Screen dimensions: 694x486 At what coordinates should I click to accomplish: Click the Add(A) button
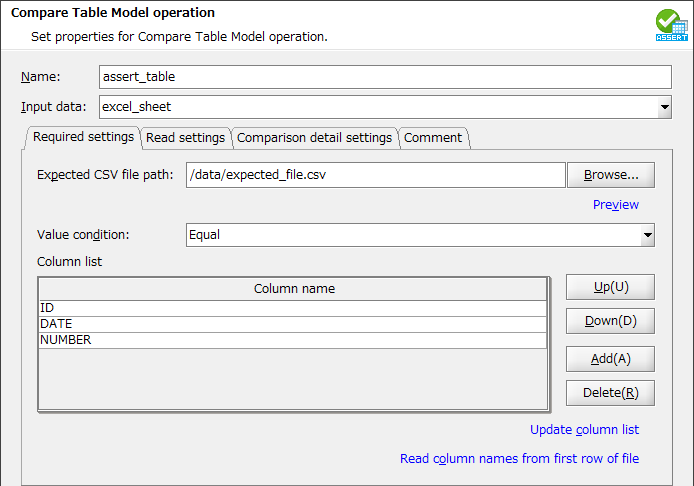click(610, 359)
